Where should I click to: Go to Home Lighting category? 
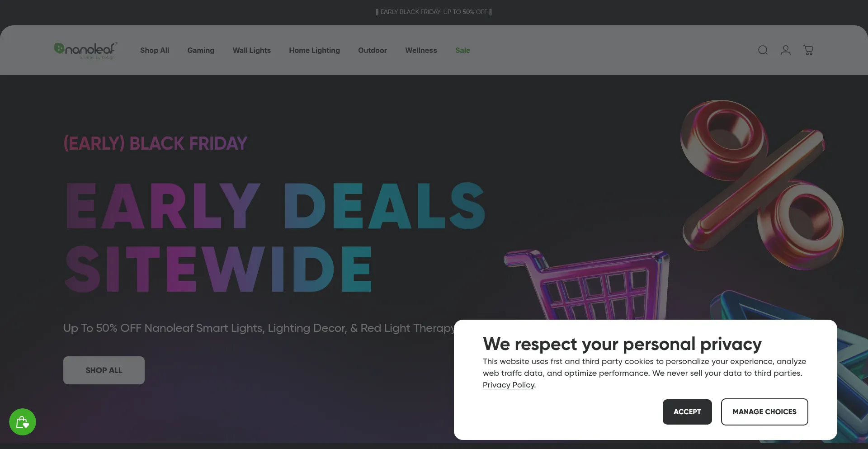point(314,51)
